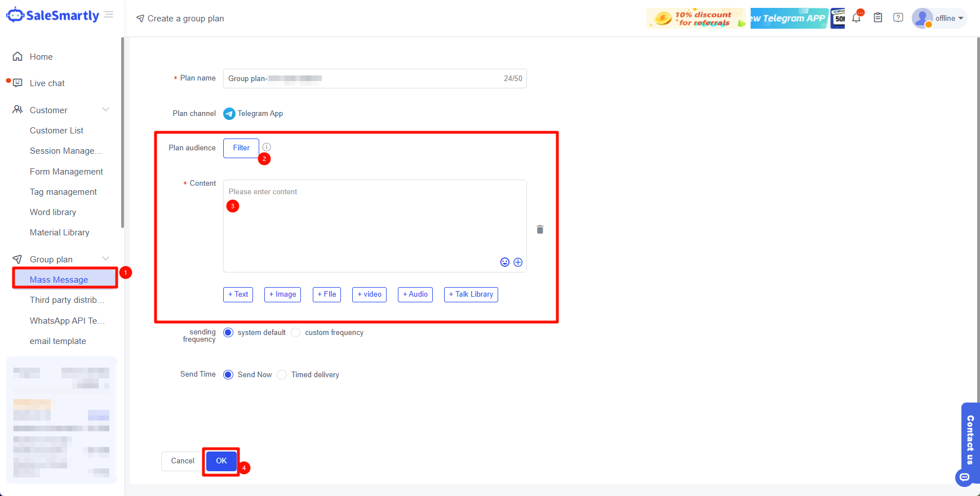This screenshot has height=496, width=980.
Task: Open the clipboard task icon in header
Action: [877, 18]
